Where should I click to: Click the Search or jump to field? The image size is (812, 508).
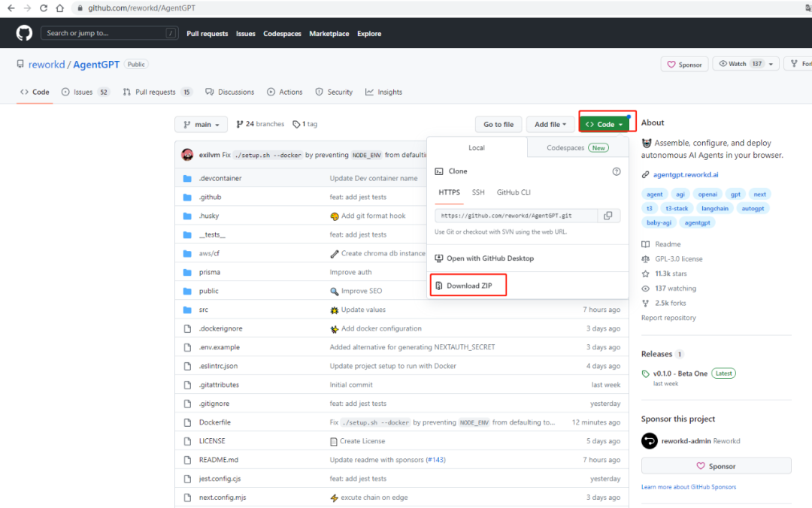click(109, 33)
